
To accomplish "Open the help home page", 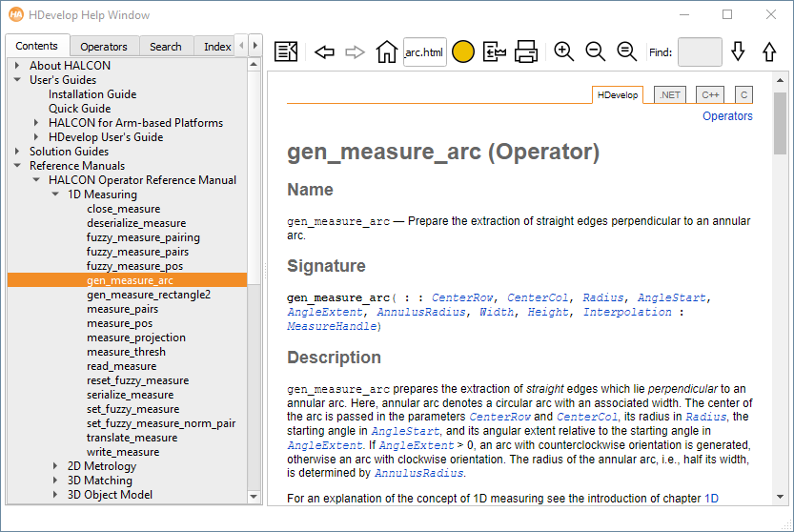I will pyautogui.click(x=386, y=51).
